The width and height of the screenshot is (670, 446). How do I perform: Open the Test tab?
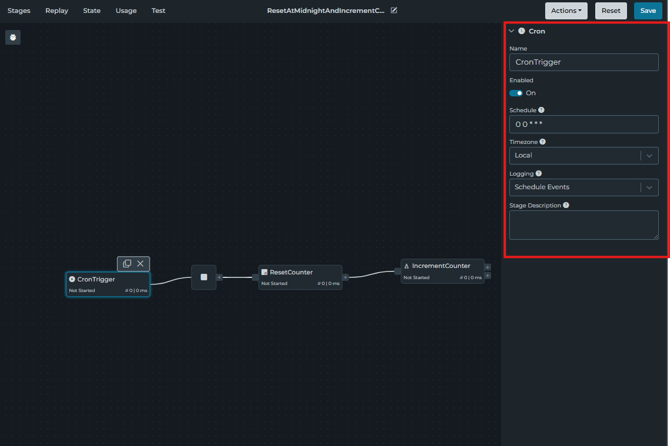158,11
